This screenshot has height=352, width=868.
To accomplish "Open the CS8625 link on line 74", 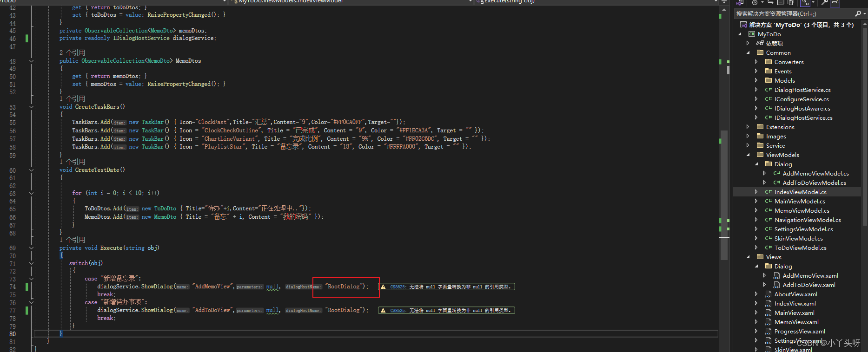I will (398, 287).
